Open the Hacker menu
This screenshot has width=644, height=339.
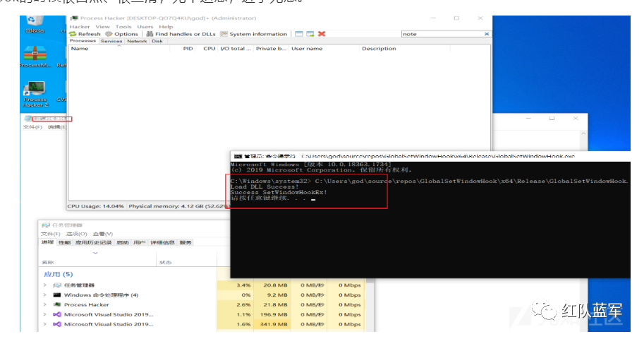pyautogui.click(x=80, y=27)
